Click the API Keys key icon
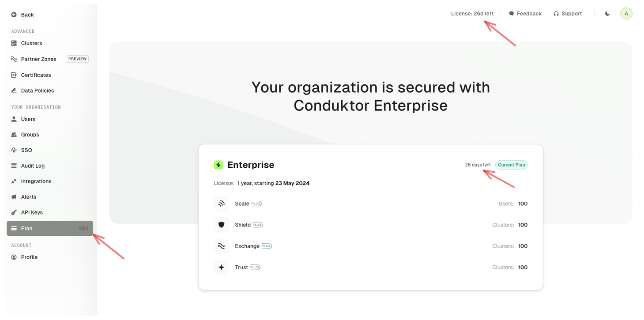 coord(14,212)
